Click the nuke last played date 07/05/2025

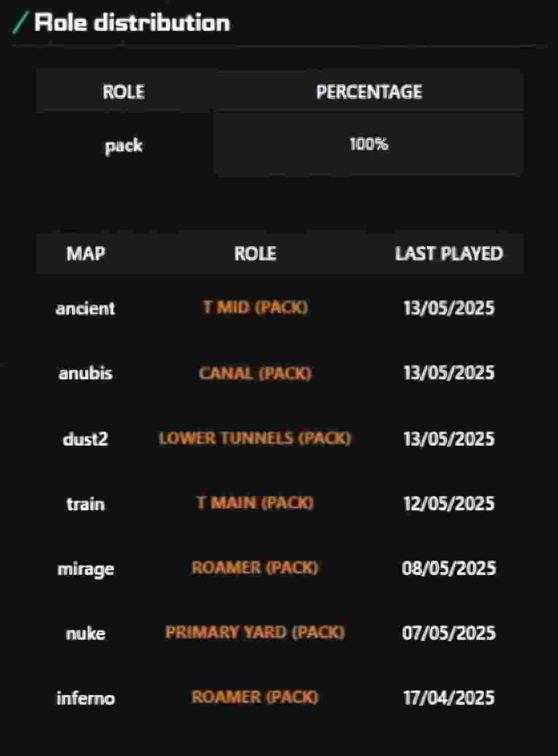(x=449, y=633)
